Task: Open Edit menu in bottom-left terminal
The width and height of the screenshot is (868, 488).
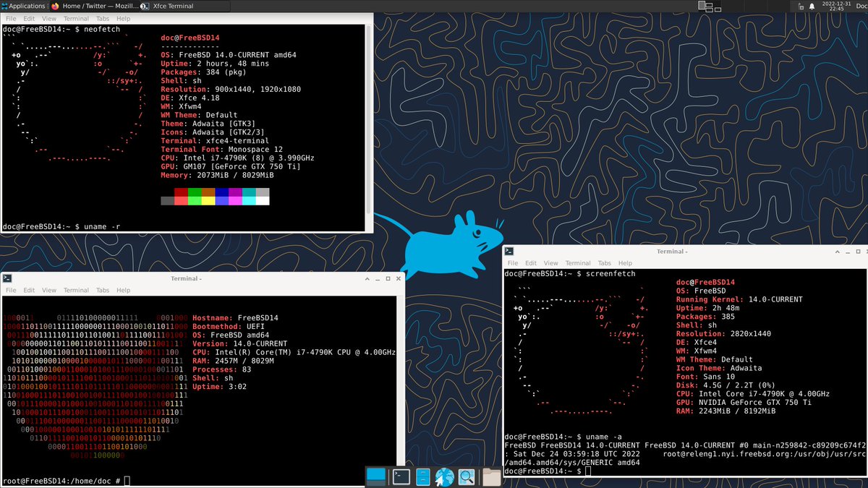Action: pos(29,290)
